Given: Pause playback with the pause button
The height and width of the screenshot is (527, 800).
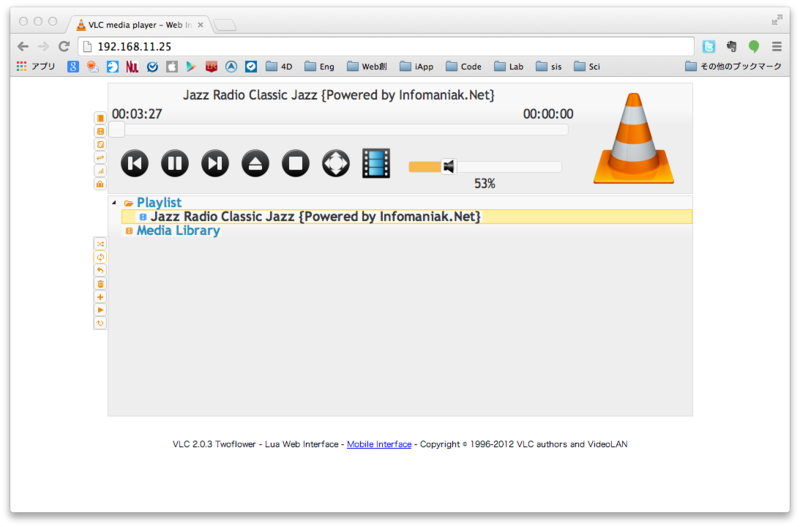Looking at the screenshot, I should pos(174,163).
